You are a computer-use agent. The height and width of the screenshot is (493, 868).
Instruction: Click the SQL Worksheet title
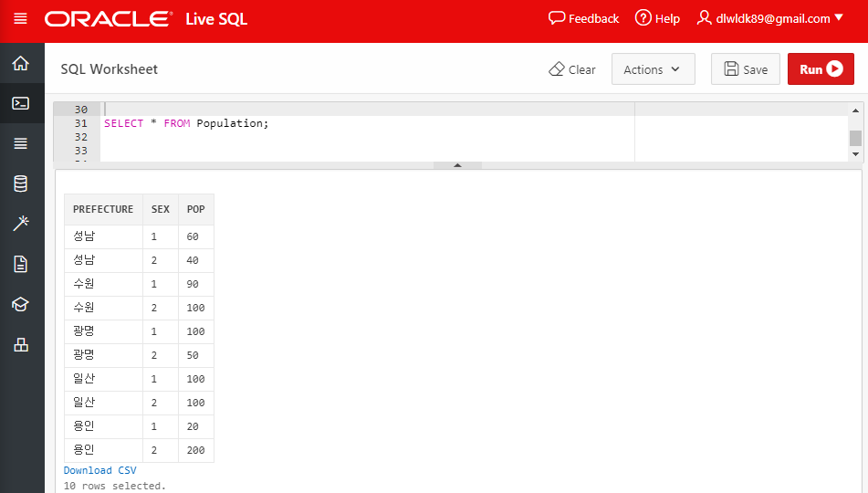tap(109, 69)
